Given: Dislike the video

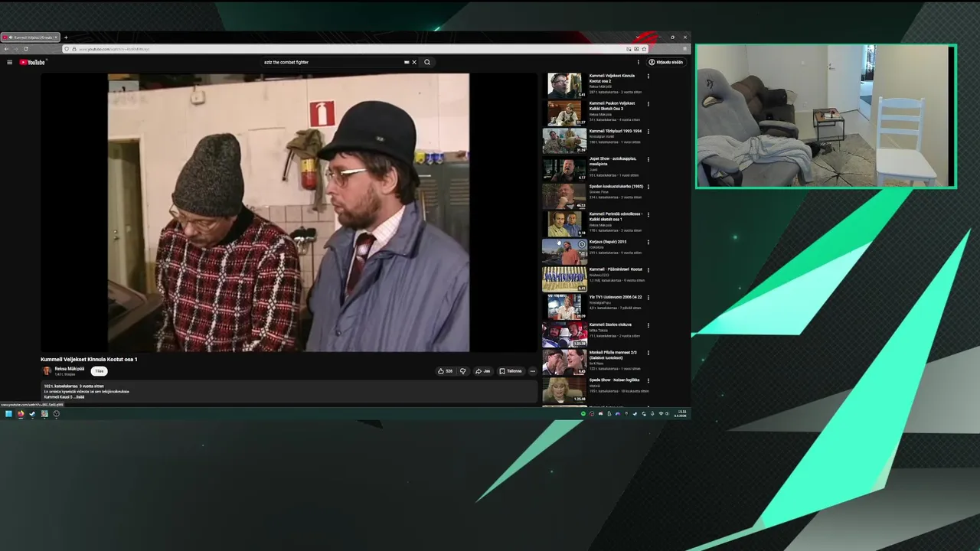Looking at the screenshot, I should click(462, 371).
